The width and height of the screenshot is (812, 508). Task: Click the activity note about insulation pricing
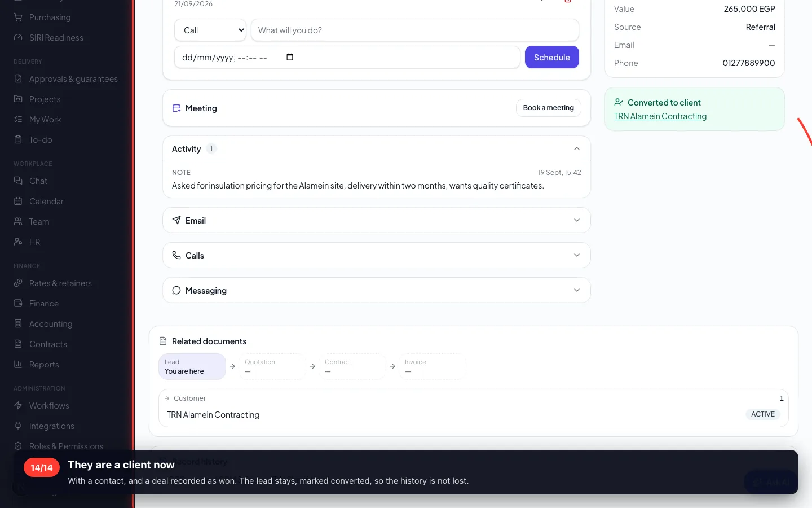click(358, 186)
